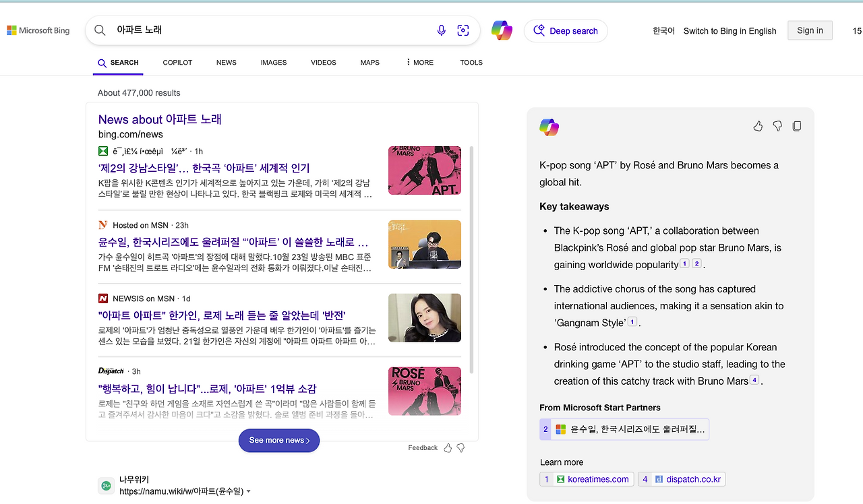Open the NEWS tab
This screenshot has height=504, width=863.
[x=227, y=63]
